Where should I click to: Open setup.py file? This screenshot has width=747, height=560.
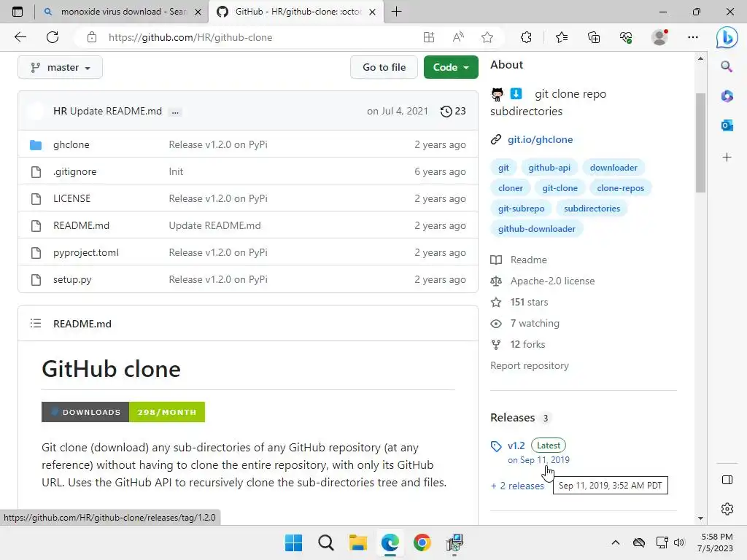click(72, 279)
